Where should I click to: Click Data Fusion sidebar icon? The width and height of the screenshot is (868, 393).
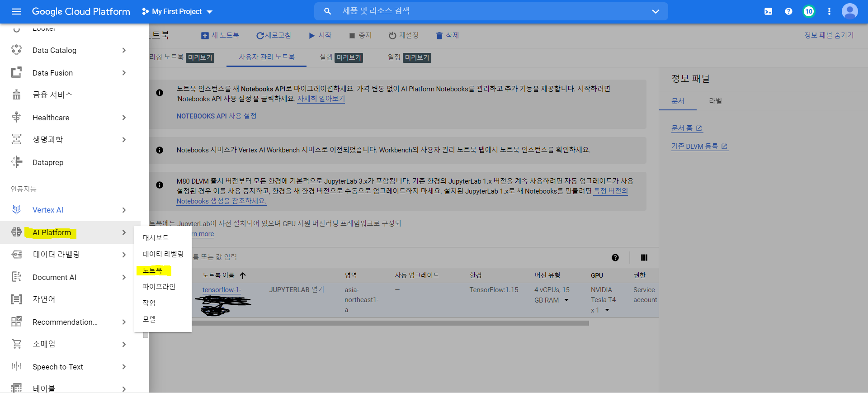click(x=17, y=72)
